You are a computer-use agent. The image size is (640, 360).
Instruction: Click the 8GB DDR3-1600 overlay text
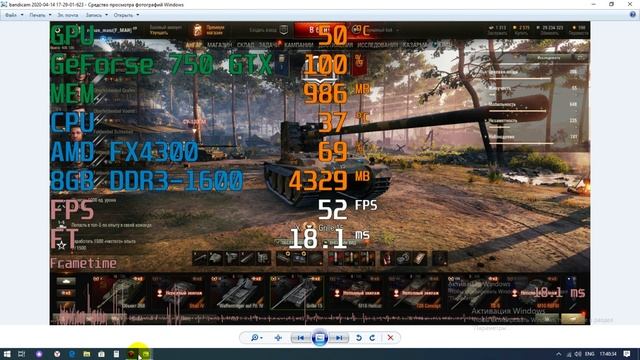click(x=147, y=180)
